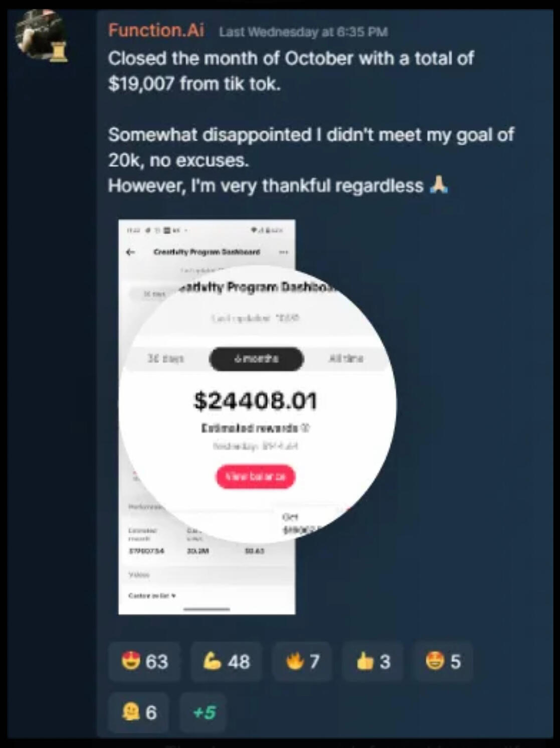This screenshot has width=560, height=748.
Task: Click the Function.Ai user avatar
Action: 40,35
